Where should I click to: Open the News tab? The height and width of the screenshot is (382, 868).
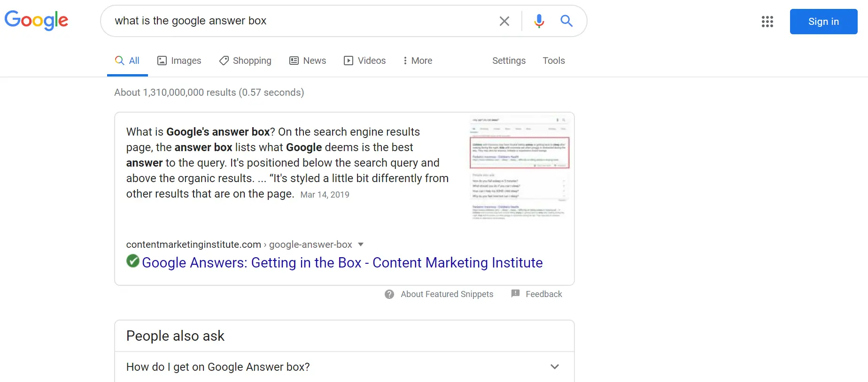[308, 61]
